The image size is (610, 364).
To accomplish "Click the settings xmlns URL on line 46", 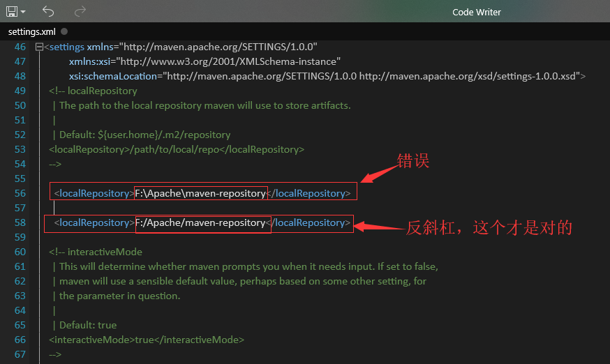I will (220, 47).
